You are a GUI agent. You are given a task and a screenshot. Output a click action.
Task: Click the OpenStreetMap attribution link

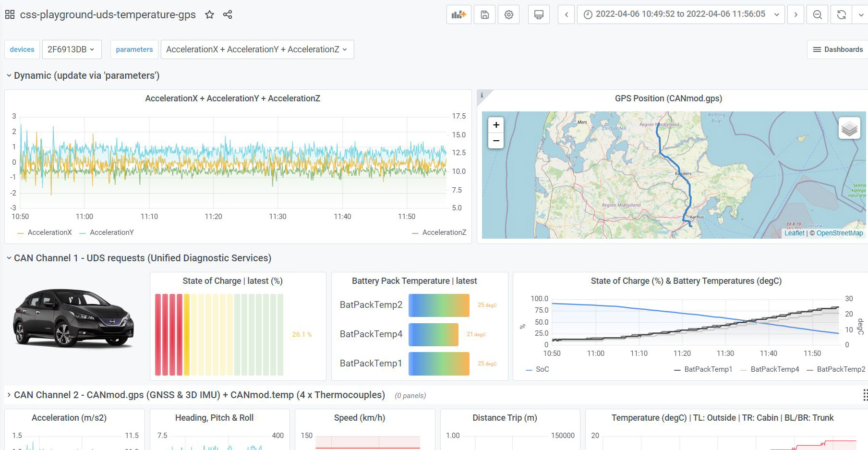click(840, 233)
